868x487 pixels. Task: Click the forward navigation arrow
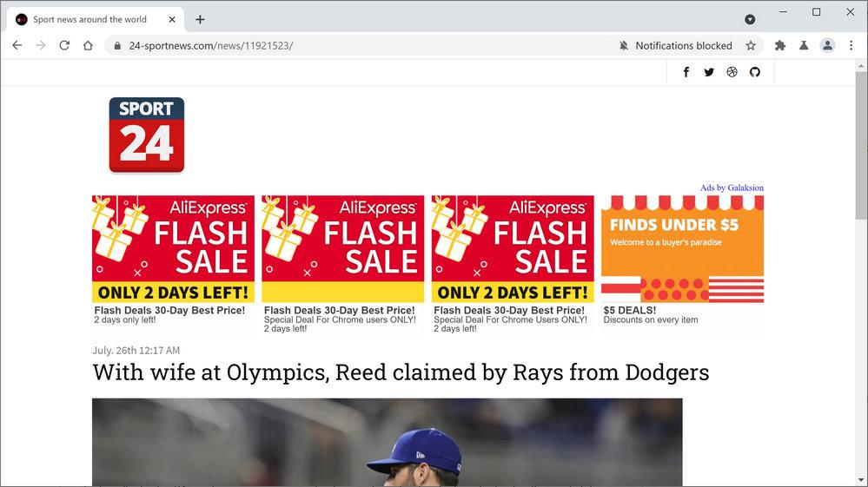click(41, 45)
